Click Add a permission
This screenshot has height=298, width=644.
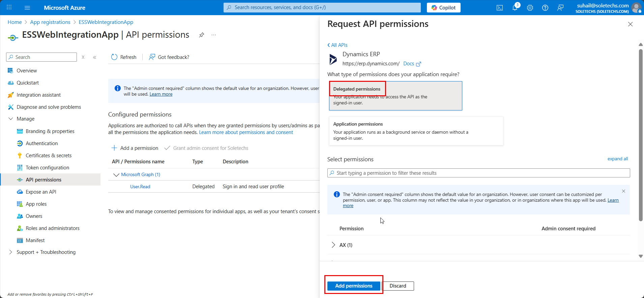click(x=135, y=148)
